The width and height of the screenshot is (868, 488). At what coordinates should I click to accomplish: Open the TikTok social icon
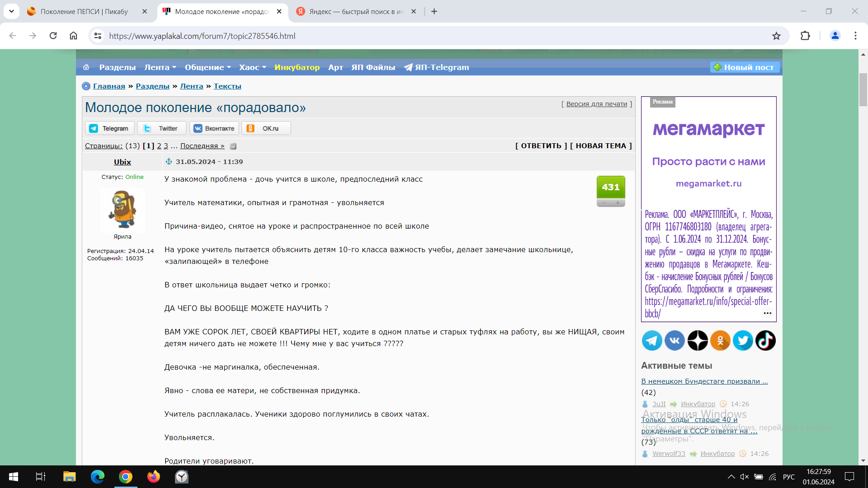[765, 341]
